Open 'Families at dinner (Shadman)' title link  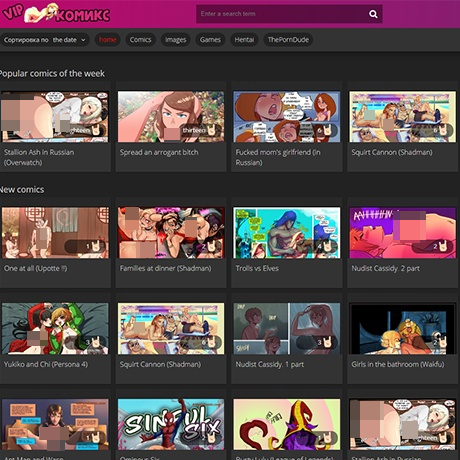click(165, 268)
